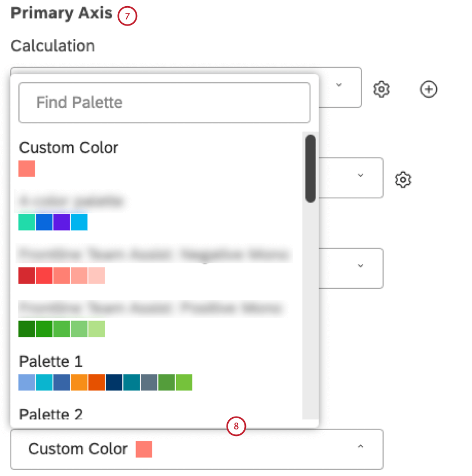472x476 pixels.
Task: Click the numbered marker 8 callout
Action: pos(236,427)
